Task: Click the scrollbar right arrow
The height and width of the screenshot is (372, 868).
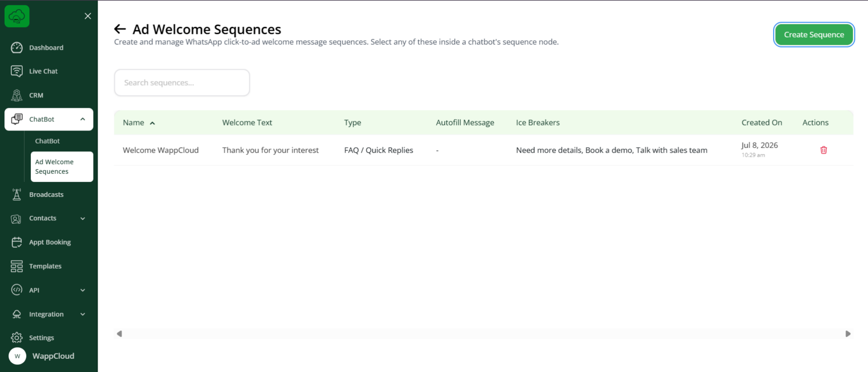Action: 848,334
